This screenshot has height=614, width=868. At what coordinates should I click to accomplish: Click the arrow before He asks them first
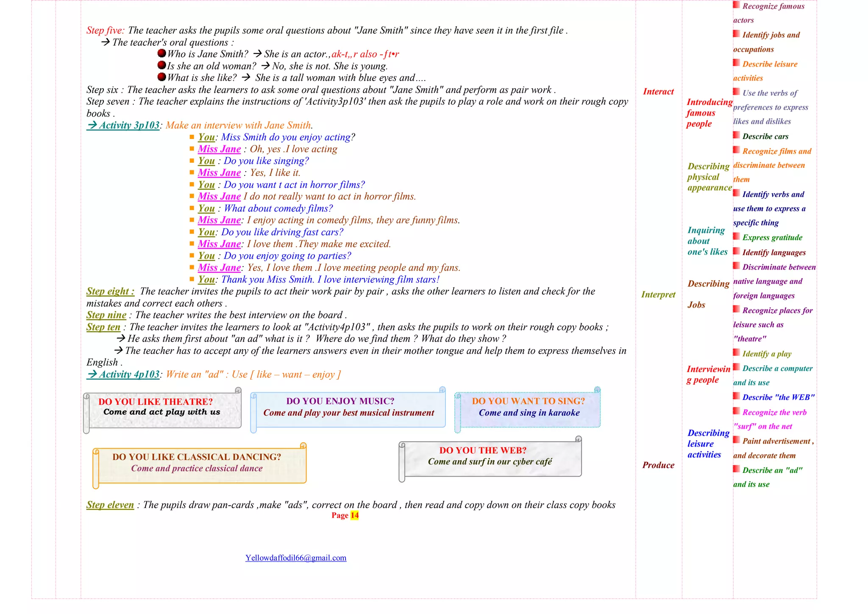pyautogui.click(x=121, y=339)
